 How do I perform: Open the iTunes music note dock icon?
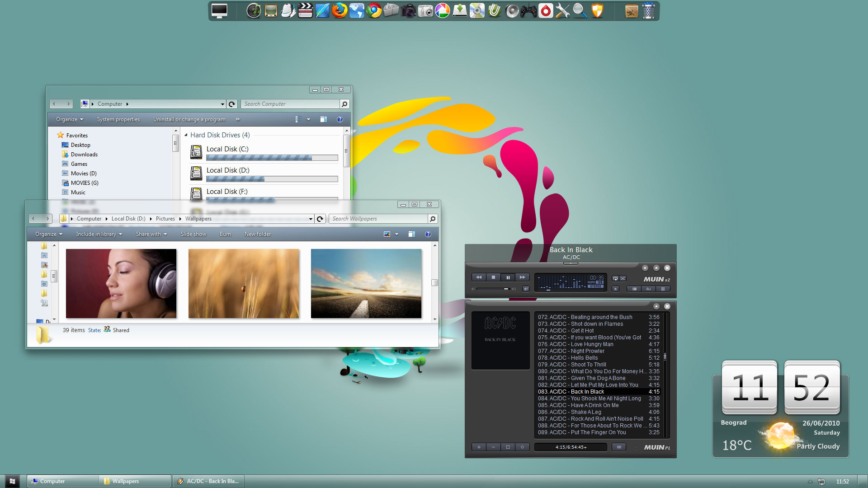tap(254, 10)
